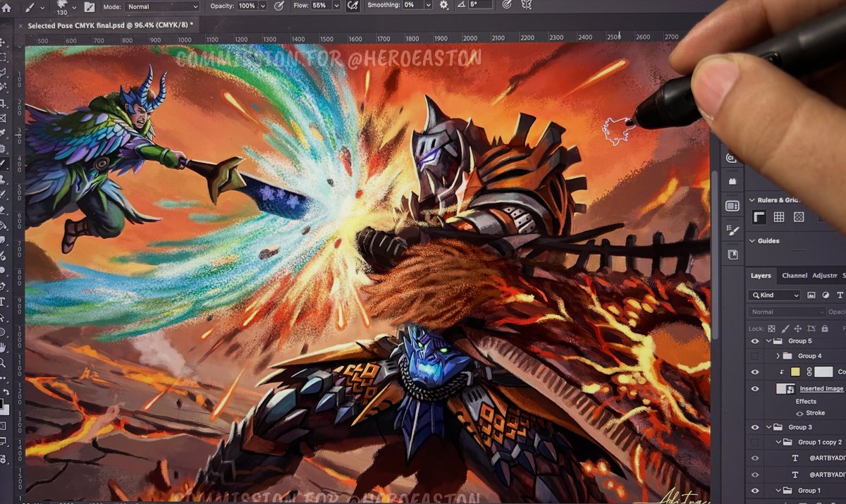Hide the yellow color fill layer
The image size is (846, 504).
[755, 372]
